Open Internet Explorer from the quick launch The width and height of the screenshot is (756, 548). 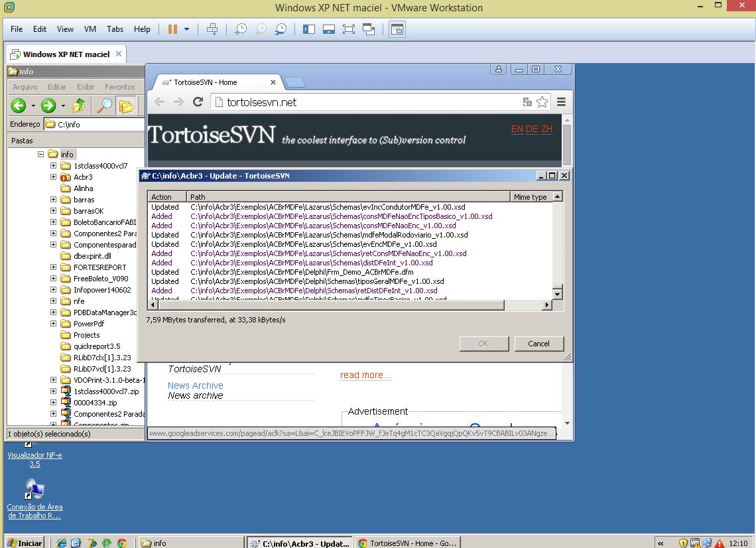pyautogui.click(x=61, y=543)
